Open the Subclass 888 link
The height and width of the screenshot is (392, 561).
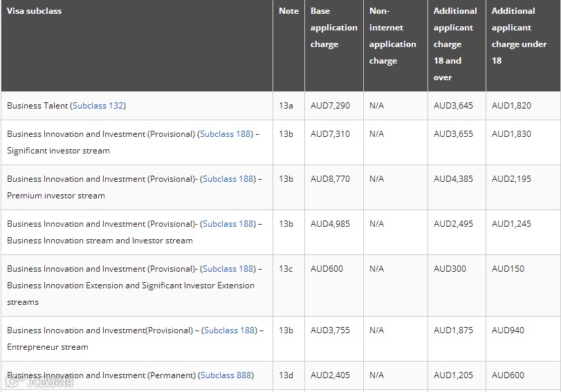pyautogui.click(x=226, y=375)
